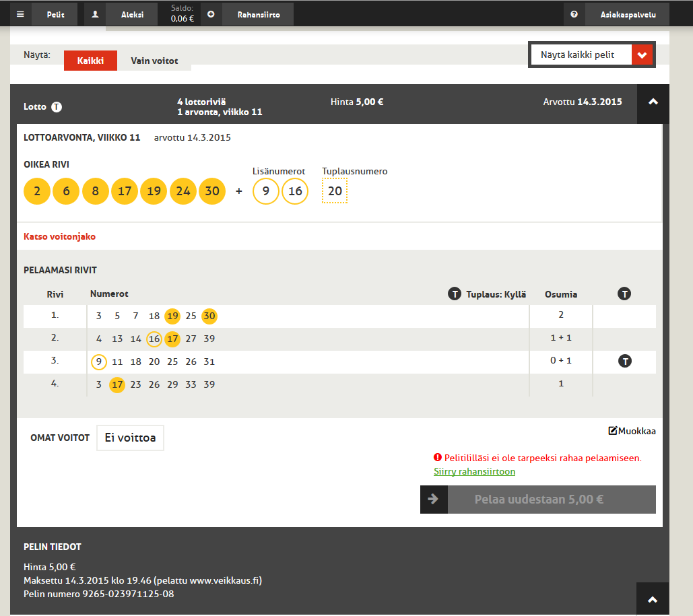Collapse the Lotto game panel with chevron
Screen dimensions: 693x616
point(653,102)
